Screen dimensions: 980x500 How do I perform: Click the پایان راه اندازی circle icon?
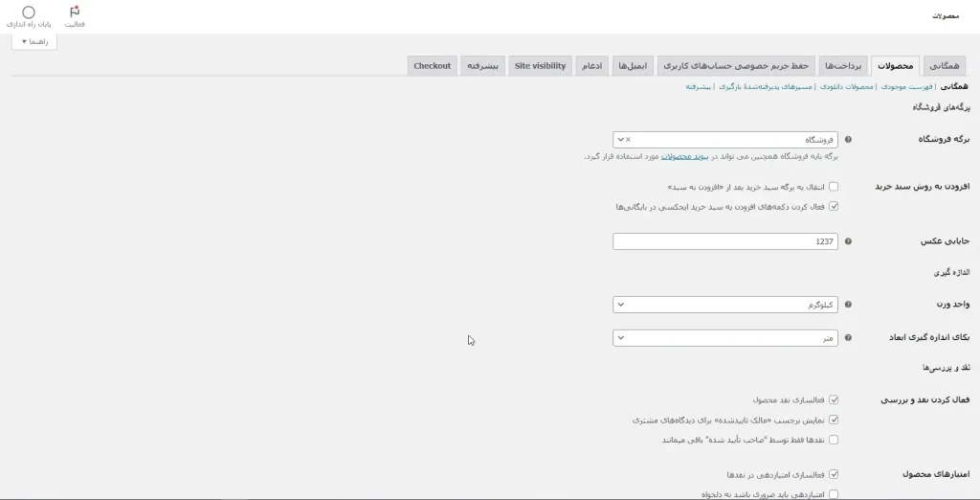point(28,11)
